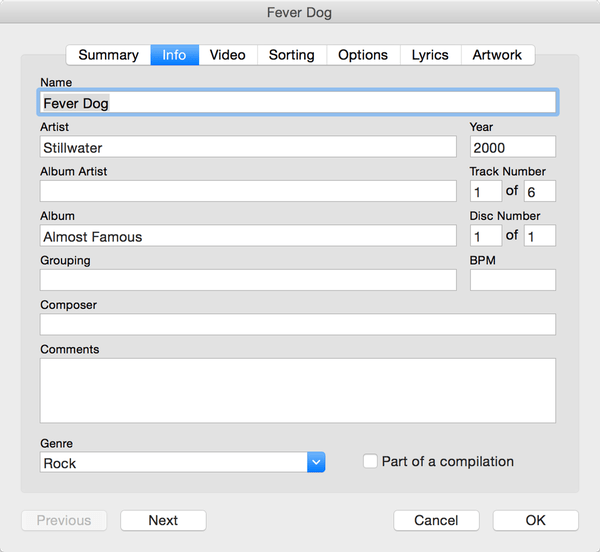Switch to the Video tab
This screenshot has width=600, height=552.
227,55
